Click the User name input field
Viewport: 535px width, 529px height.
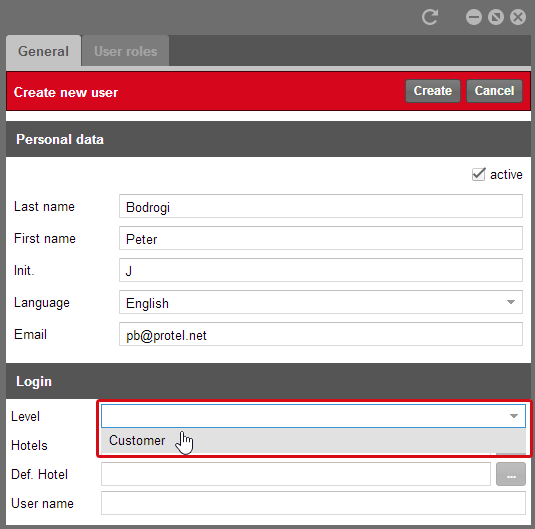click(313, 503)
